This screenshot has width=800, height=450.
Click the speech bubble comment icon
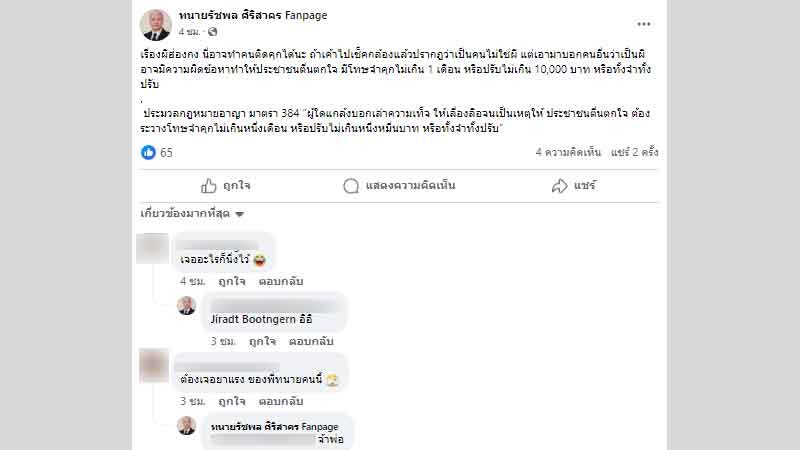point(351,186)
